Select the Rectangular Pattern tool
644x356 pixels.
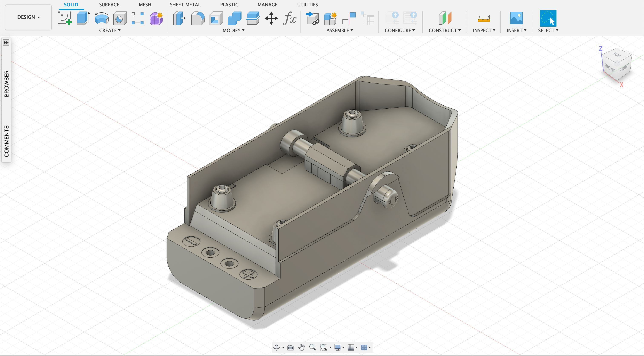[138, 18]
